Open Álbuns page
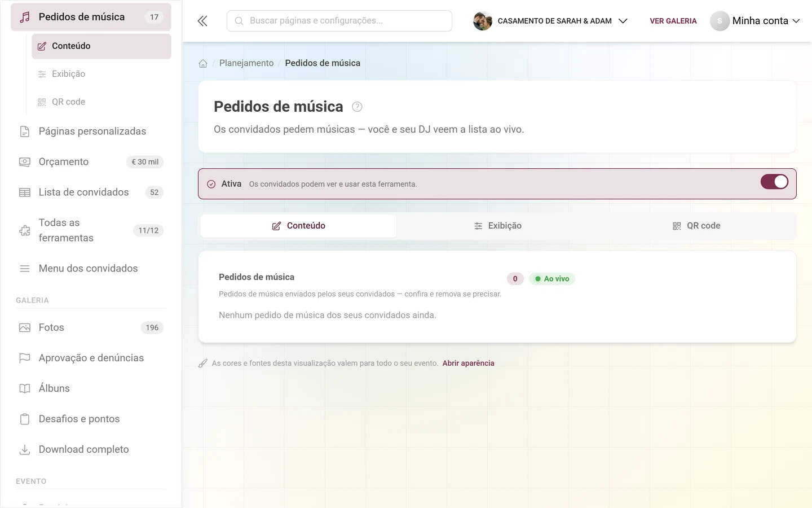The height and width of the screenshot is (508, 812). 91,388
